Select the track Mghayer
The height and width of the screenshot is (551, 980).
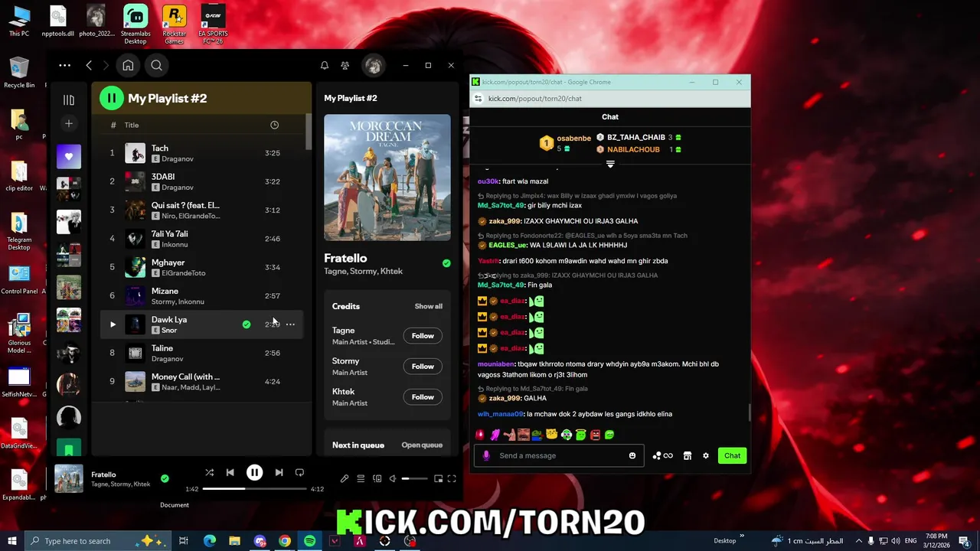201,267
